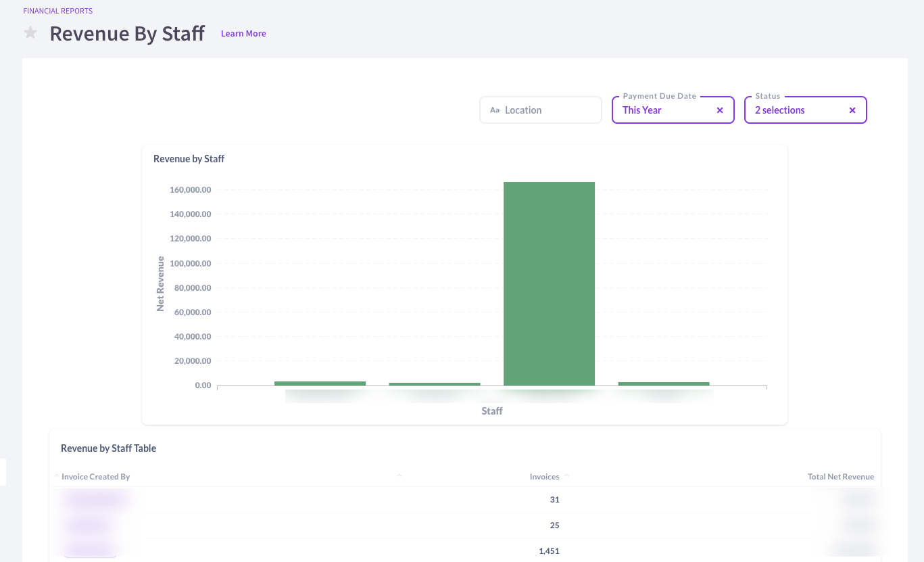Go to the Financial Reports breadcrumb
Viewport: 924px width, 562px height.
coord(58,11)
